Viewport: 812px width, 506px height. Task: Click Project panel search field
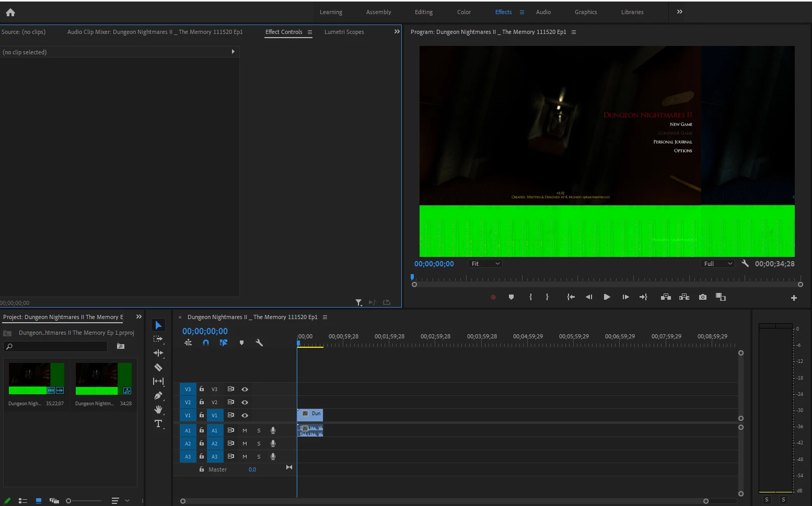click(55, 346)
